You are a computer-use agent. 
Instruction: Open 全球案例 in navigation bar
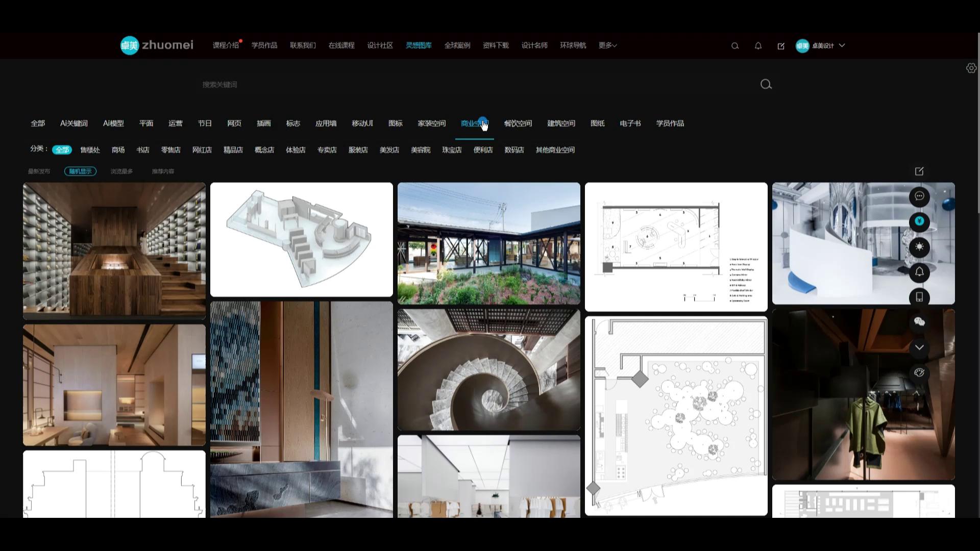[457, 45]
